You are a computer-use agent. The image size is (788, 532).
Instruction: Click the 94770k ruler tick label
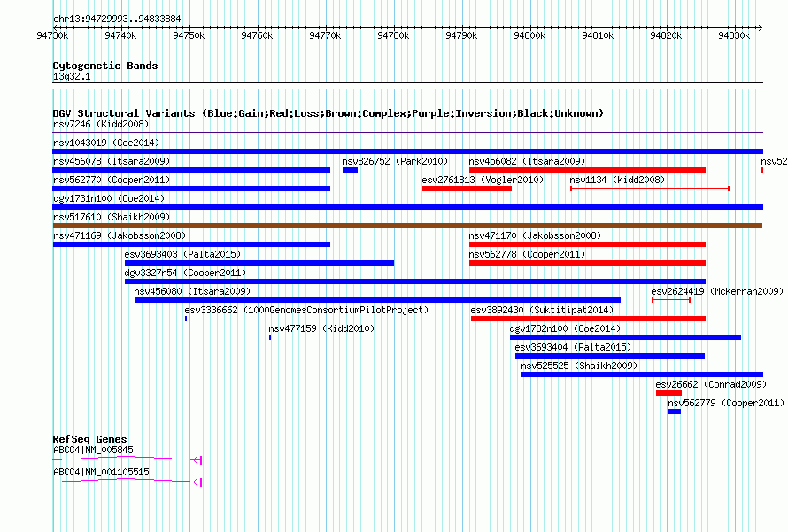point(325,35)
